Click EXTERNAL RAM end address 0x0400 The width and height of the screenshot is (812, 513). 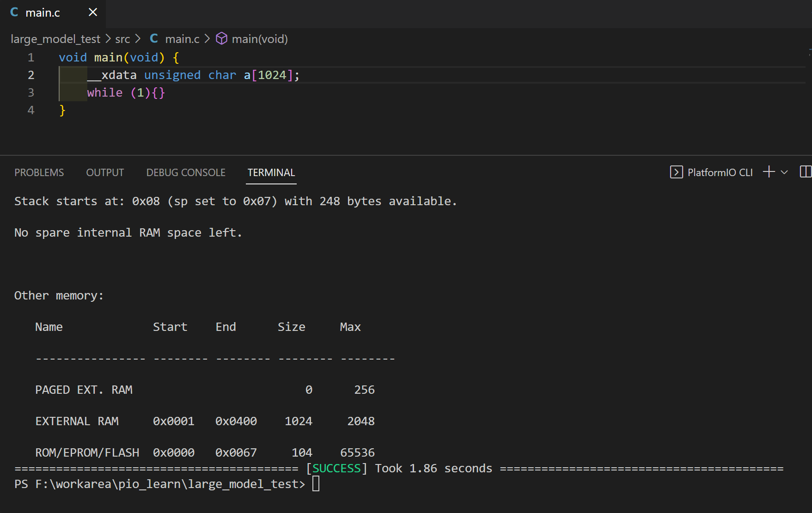236,421
